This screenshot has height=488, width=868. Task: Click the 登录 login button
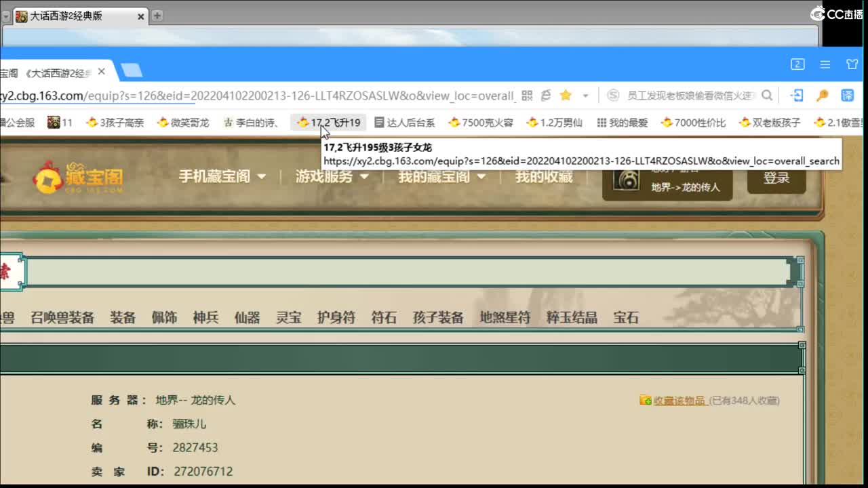[x=776, y=178]
